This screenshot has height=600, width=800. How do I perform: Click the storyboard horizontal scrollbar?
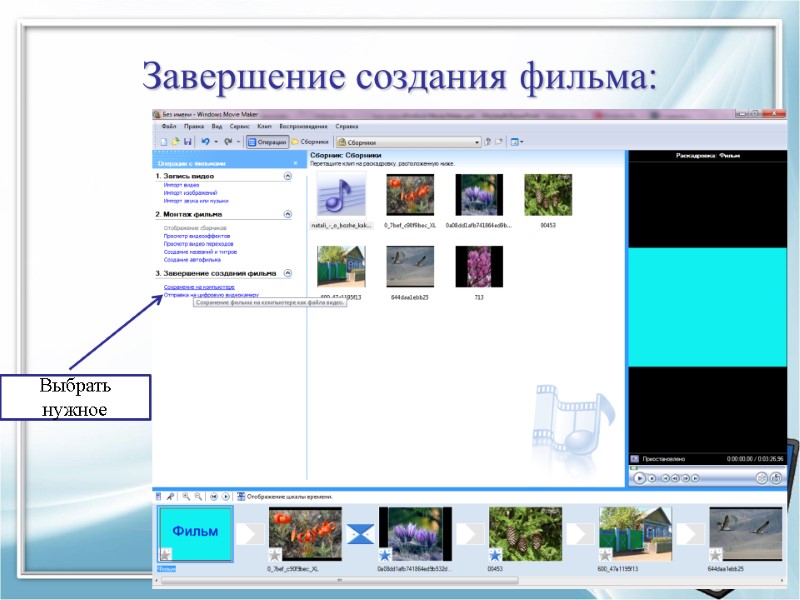[339, 581]
